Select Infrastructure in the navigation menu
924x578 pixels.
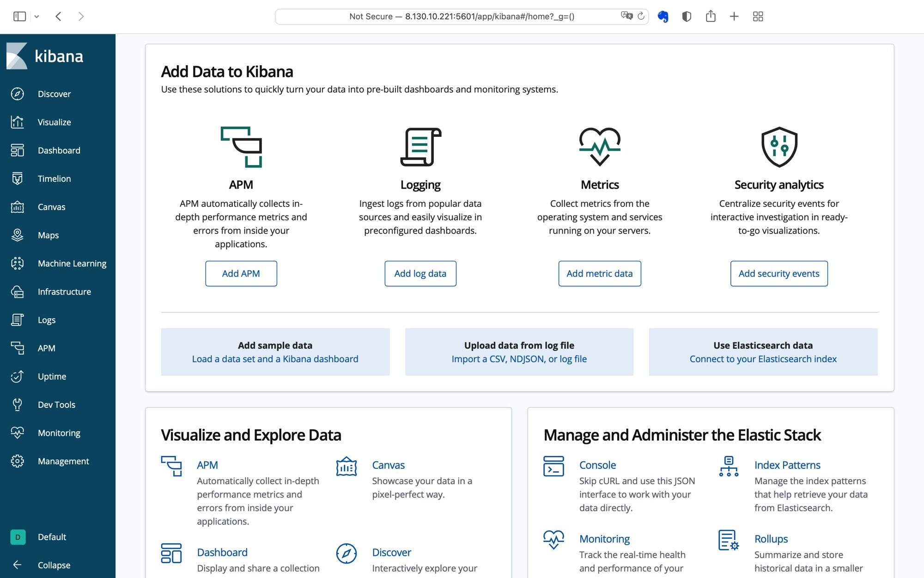[64, 291]
